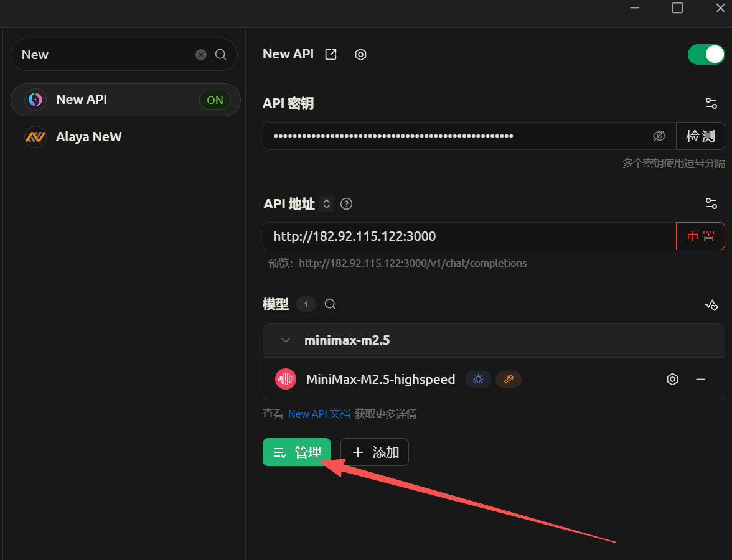Click the MiniMax model logo icon
Viewport: 732px width, 560px height.
tap(286, 379)
